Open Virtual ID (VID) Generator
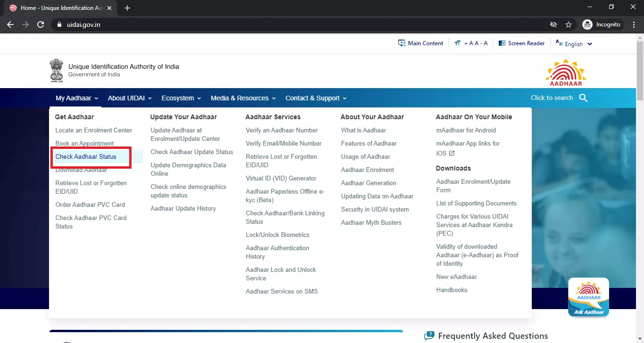644x343 pixels. (281, 178)
